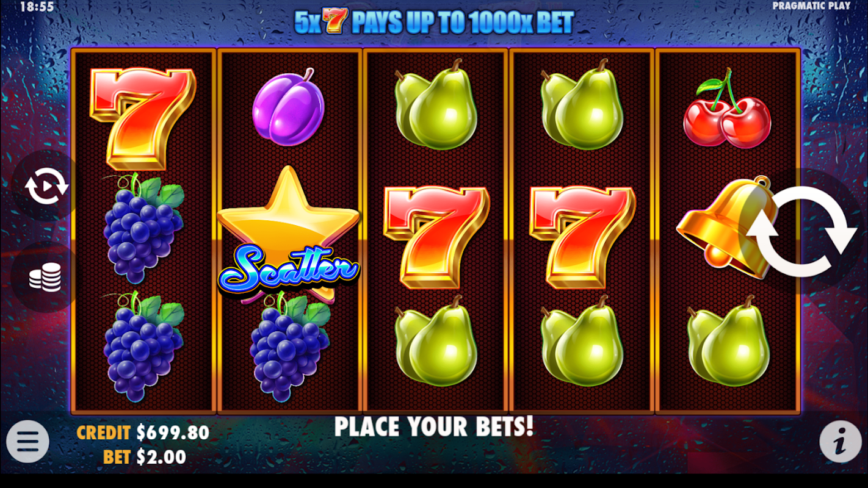The width and height of the screenshot is (868, 488).
Task: Open the bet coins stack button
Action: coord(45,278)
